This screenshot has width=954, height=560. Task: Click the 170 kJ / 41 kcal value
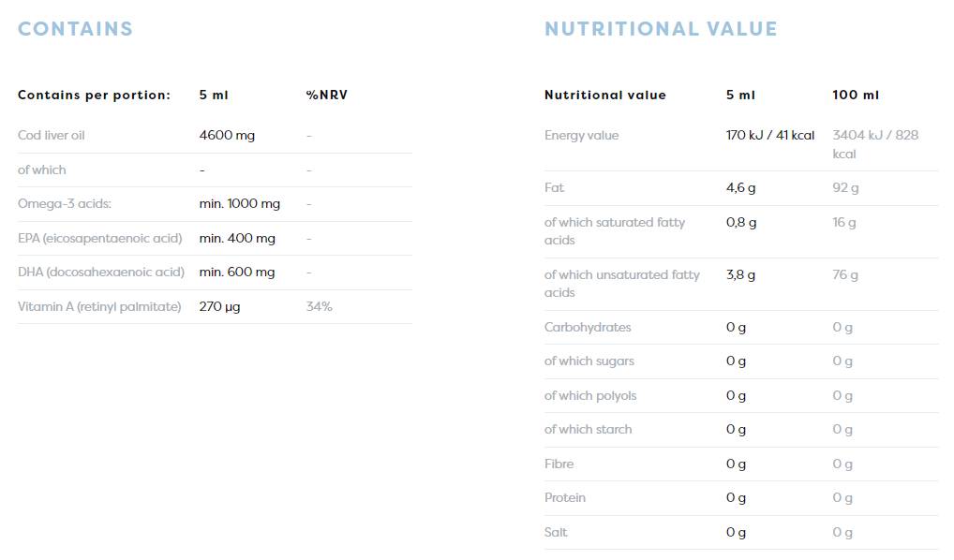[x=770, y=136]
